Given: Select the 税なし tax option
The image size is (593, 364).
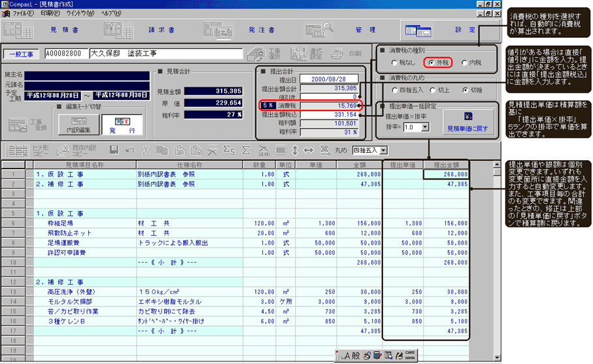Looking at the screenshot, I should pos(394,63).
